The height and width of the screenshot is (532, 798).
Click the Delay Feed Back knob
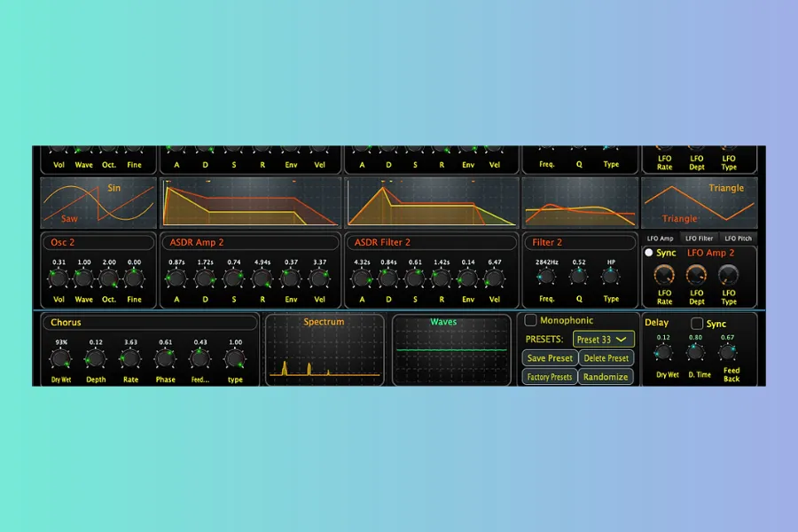click(731, 352)
